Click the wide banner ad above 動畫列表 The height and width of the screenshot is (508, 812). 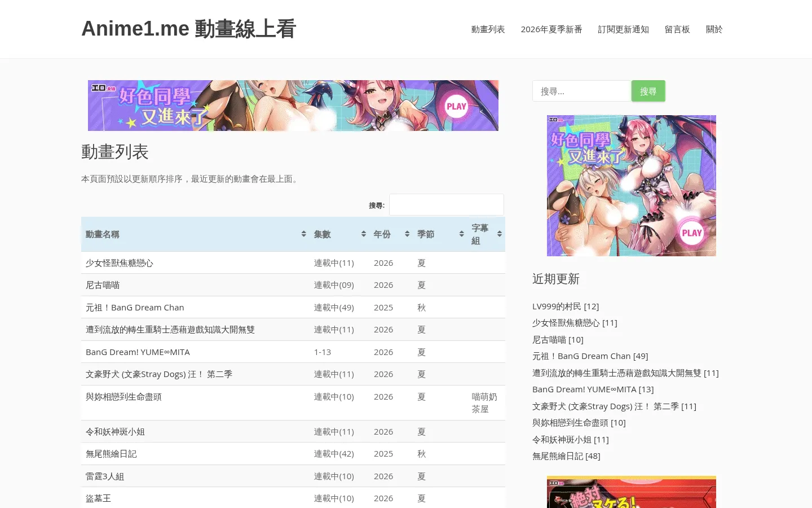[293, 106]
